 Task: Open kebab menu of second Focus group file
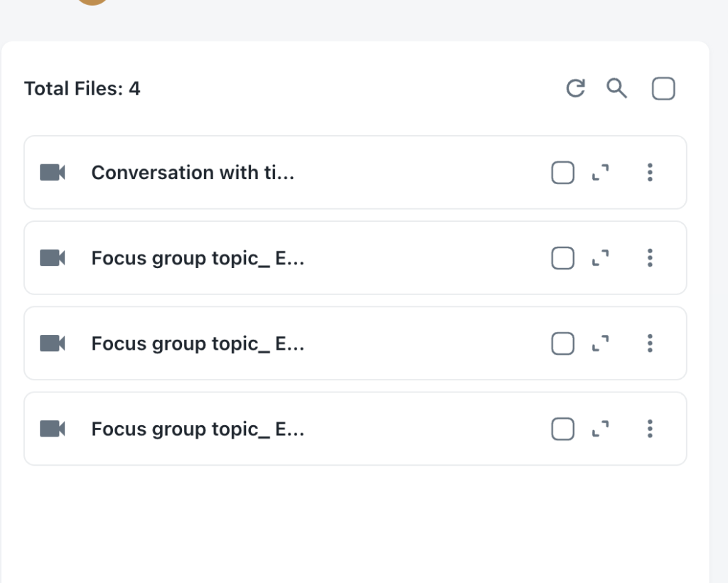tap(649, 343)
